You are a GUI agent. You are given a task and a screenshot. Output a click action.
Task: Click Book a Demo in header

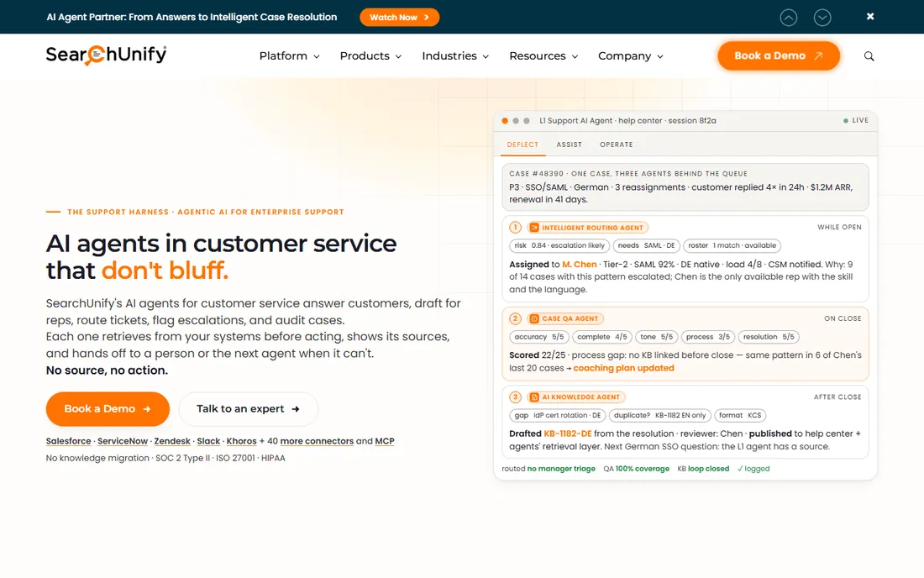(779, 55)
